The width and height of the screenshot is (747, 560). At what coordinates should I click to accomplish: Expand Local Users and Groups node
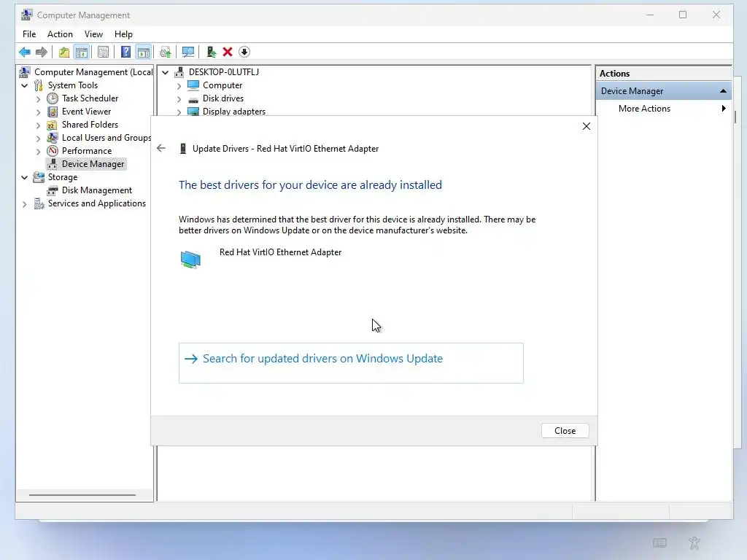click(39, 139)
